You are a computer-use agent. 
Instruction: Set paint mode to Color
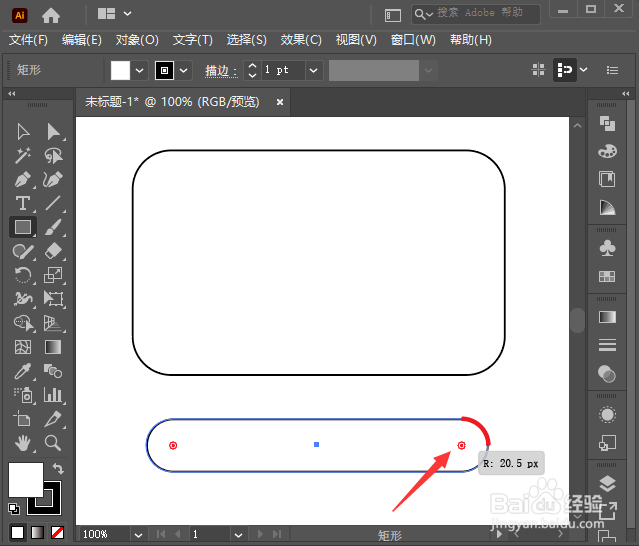pyautogui.click(x=17, y=533)
